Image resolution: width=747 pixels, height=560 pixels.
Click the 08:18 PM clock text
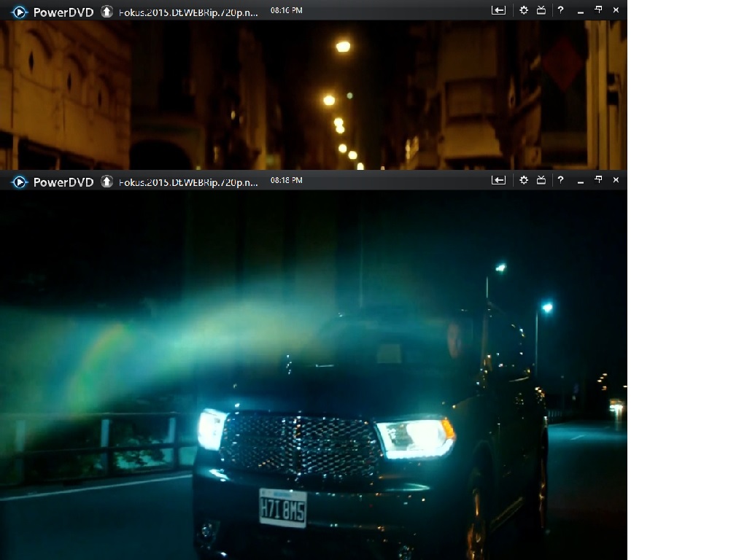click(286, 181)
